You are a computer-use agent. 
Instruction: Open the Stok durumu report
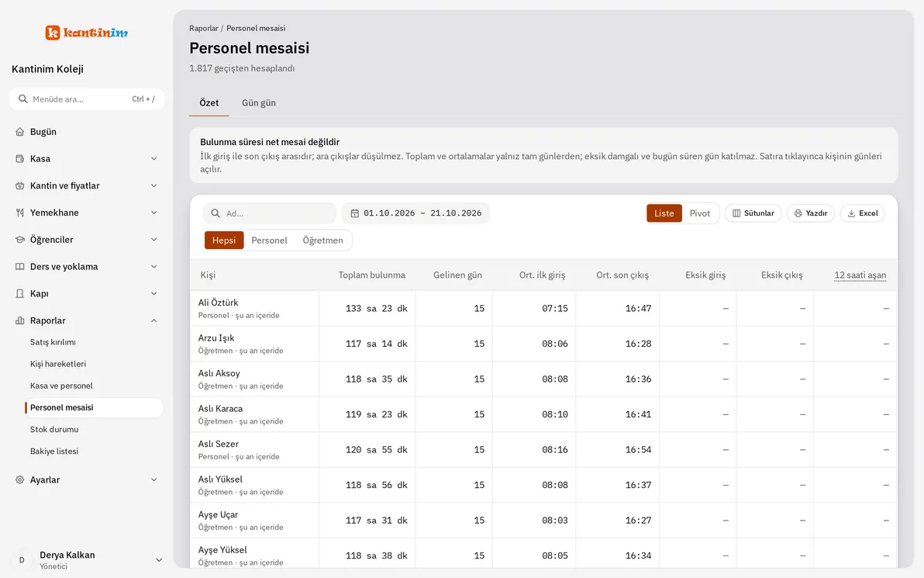pos(54,429)
